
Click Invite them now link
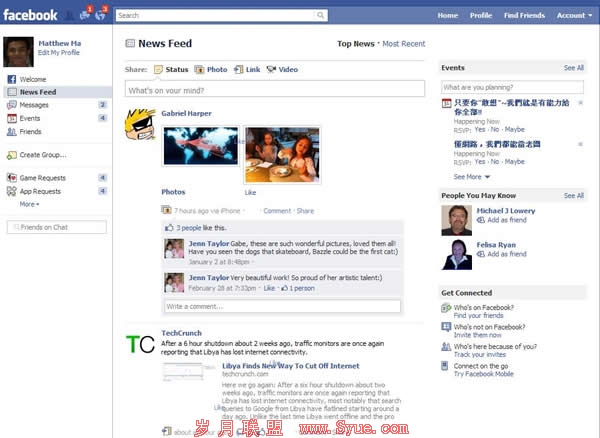(x=478, y=335)
